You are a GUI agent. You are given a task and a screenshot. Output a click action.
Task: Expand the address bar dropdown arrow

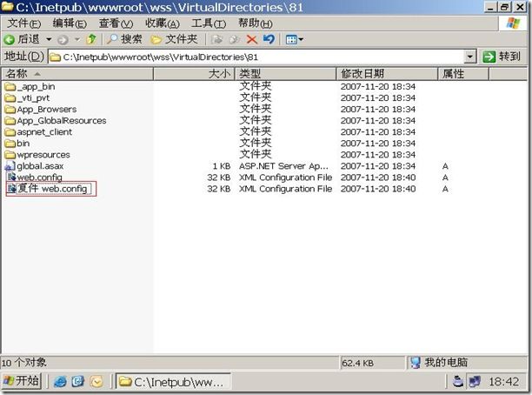click(x=470, y=57)
